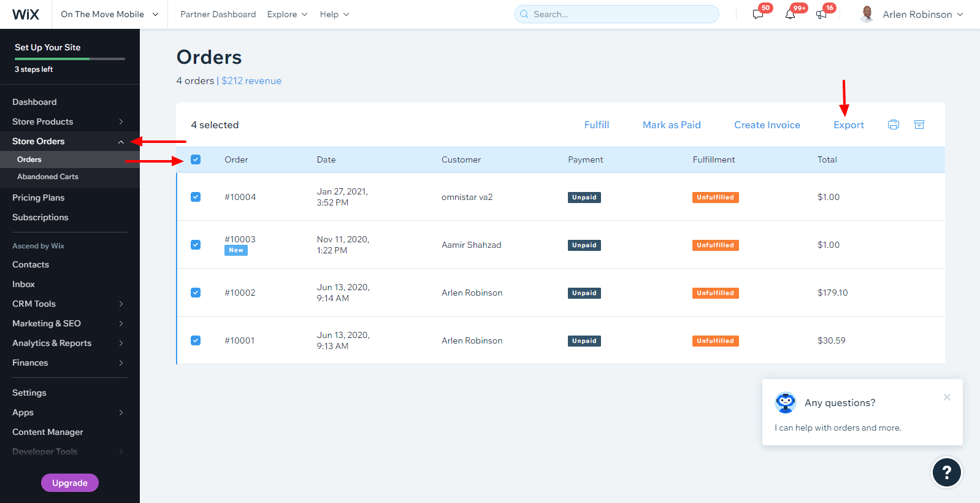The height and width of the screenshot is (503, 980).
Task: Click customer name Aamir Shahzad
Action: pos(472,245)
